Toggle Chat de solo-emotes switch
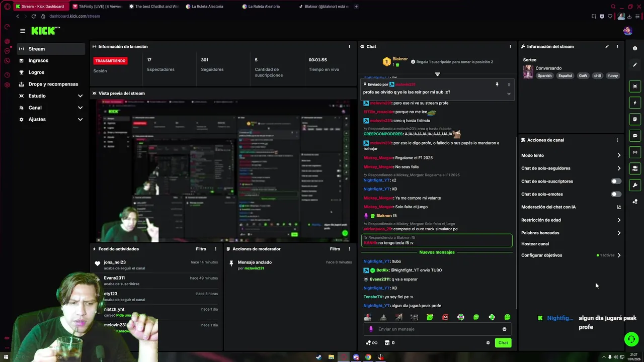Viewport: 644px width, 362px height. [616, 194]
